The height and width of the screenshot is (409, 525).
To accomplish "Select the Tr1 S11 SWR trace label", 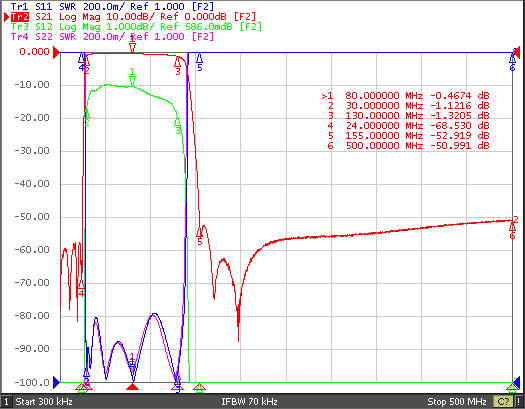I will click(x=112, y=6).
